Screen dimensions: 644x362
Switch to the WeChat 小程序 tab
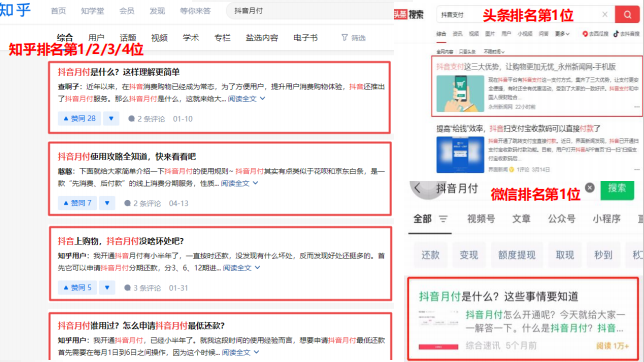click(x=606, y=219)
